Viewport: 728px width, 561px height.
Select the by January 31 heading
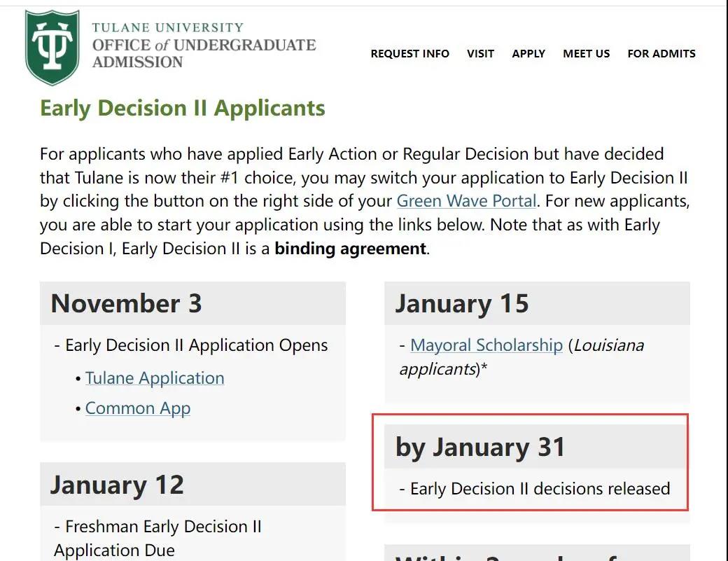tap(480, 448)
